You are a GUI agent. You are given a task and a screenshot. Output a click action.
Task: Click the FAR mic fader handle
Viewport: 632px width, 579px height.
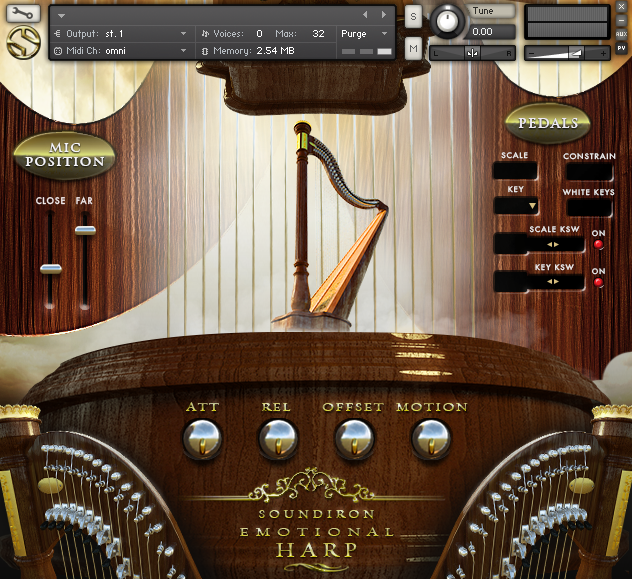[85, 230]
